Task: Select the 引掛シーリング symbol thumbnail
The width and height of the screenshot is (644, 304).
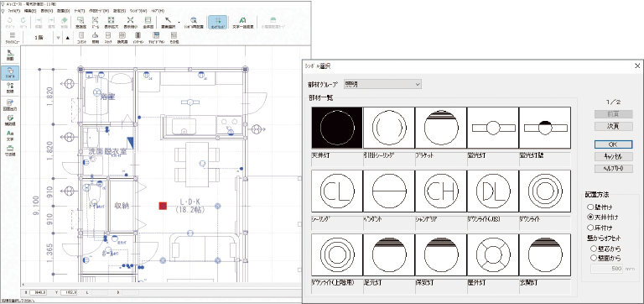Action: point(389,128)
